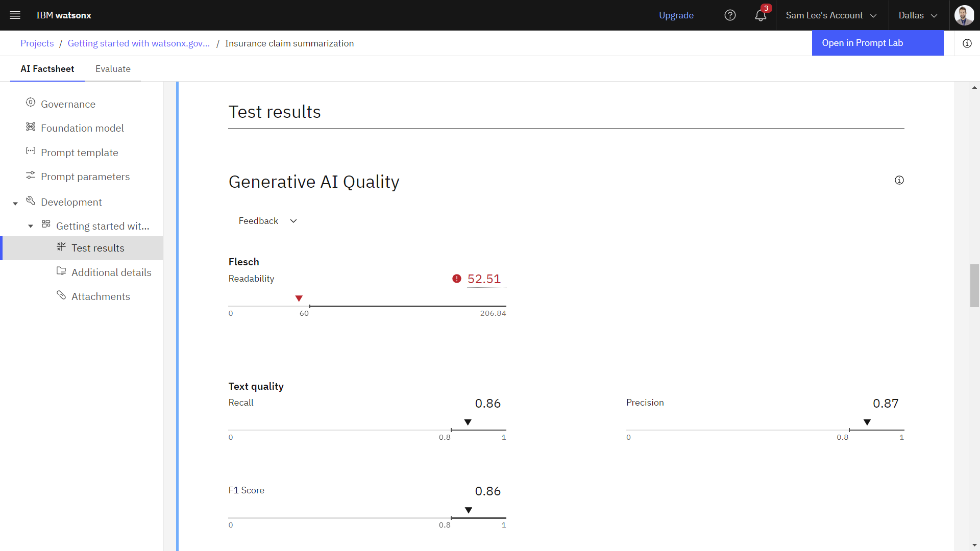Click the Foundation model sidebar icon

pos(30,128)
